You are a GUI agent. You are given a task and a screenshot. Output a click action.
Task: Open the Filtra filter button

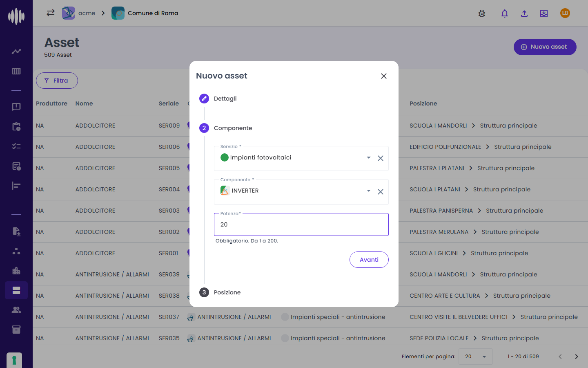click(x=57, y=81)
